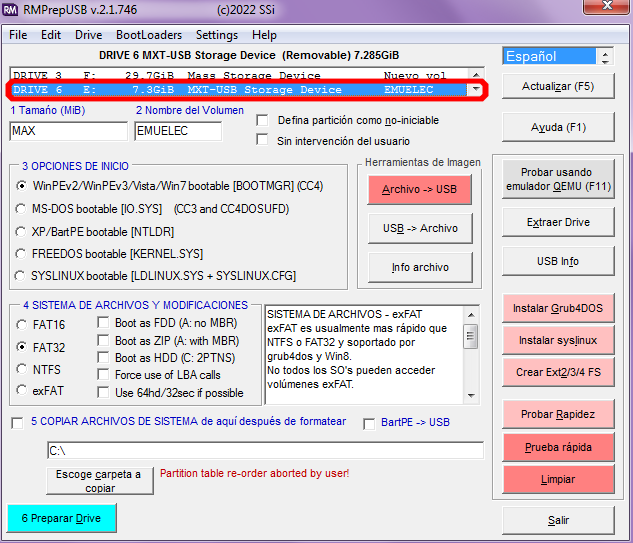Click Escoge carpeta a copiar button
Image resolution: width=633 pixels, height=543 pixels.
click(100, 481)
